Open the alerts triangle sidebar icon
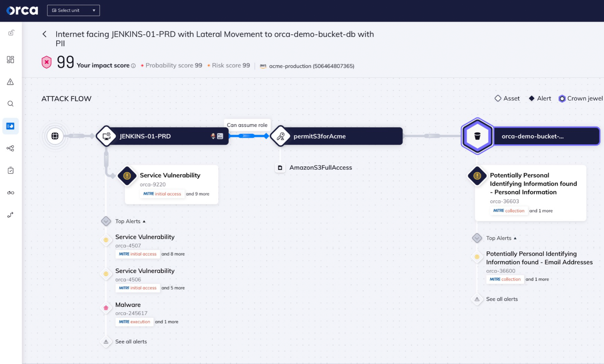This screenshot has width=604, height=364. pyautogui.click(x=10, y=82)
